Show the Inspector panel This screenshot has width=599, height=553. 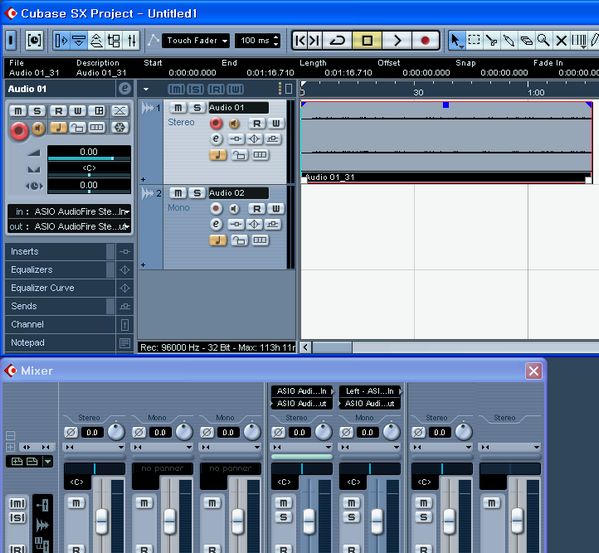61,40
